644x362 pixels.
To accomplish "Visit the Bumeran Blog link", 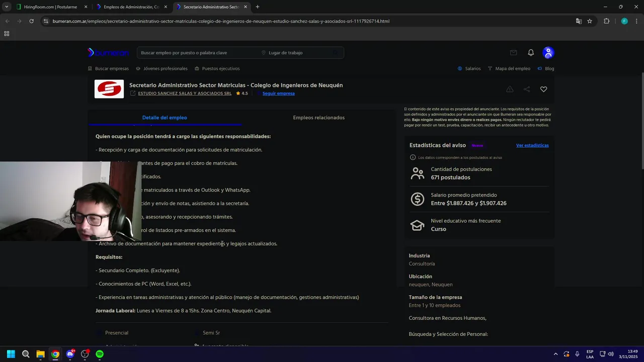I will tap(546, 68).
